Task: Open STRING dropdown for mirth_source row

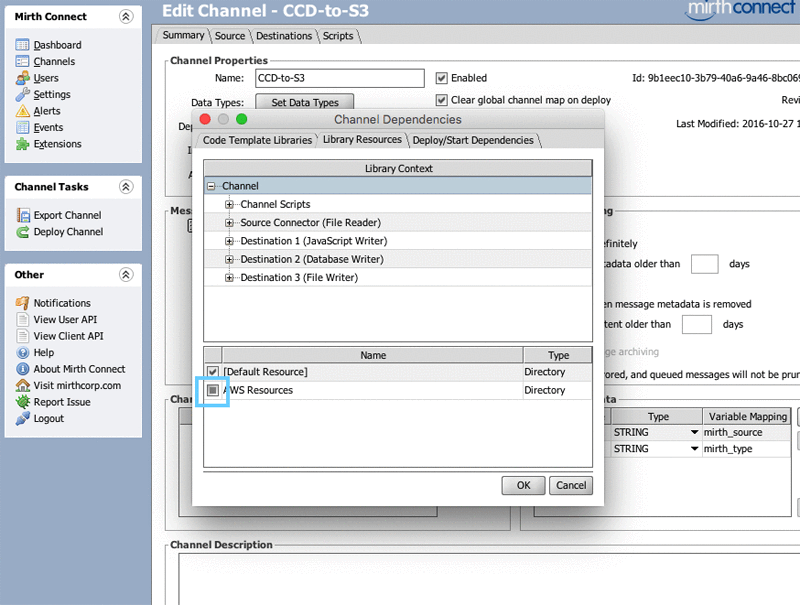Action: (x=694, y=432)
